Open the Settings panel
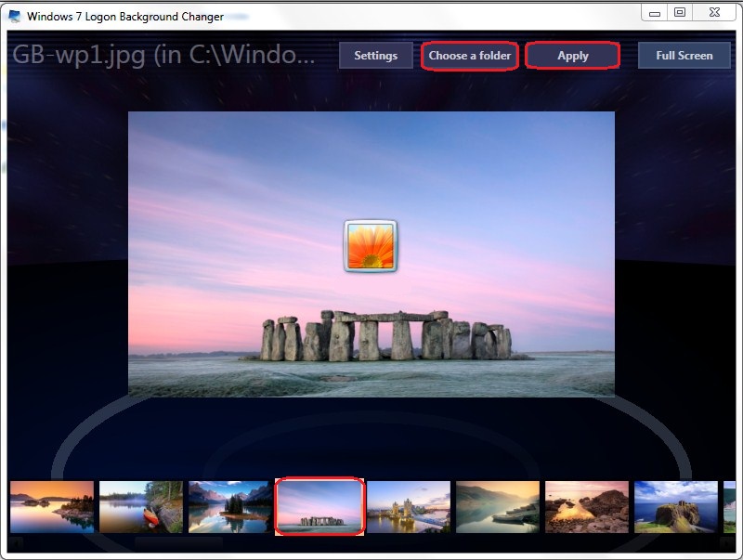This screenshot has width=743, height=560. (375, 56)
